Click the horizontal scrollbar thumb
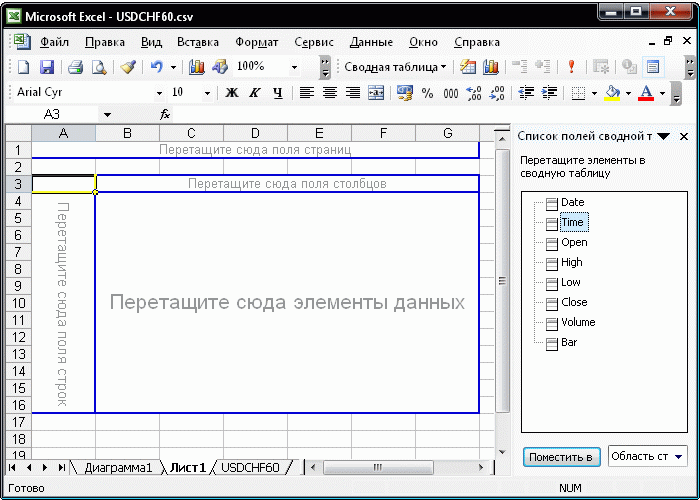This screenshot has width=700, height=500. point(378,467)
